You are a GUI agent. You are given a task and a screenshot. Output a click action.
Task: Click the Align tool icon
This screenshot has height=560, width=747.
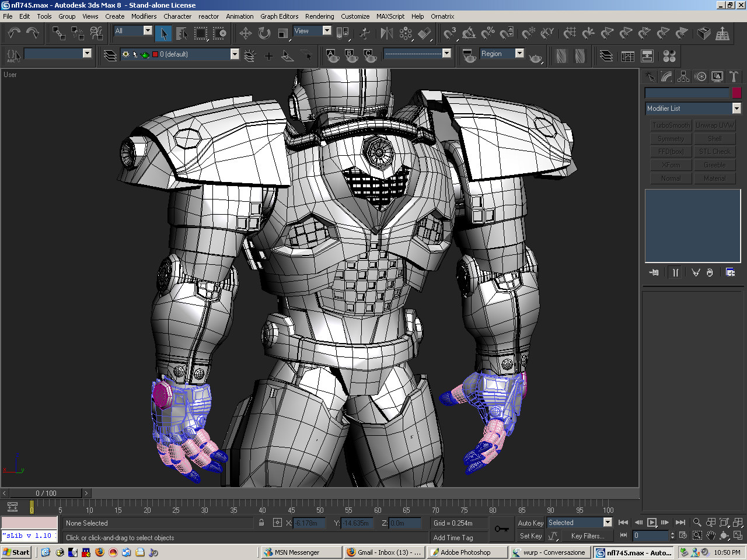click(425, 33)
